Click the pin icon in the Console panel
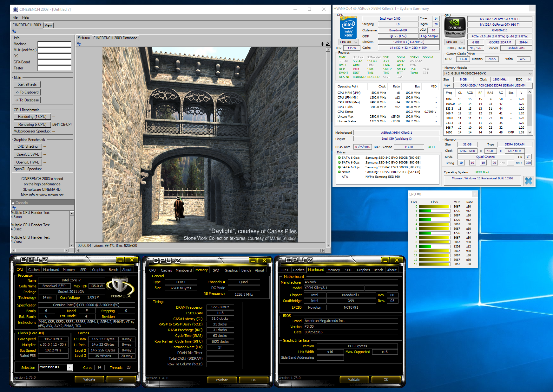The image size is (553, 392). pos(14,208)
